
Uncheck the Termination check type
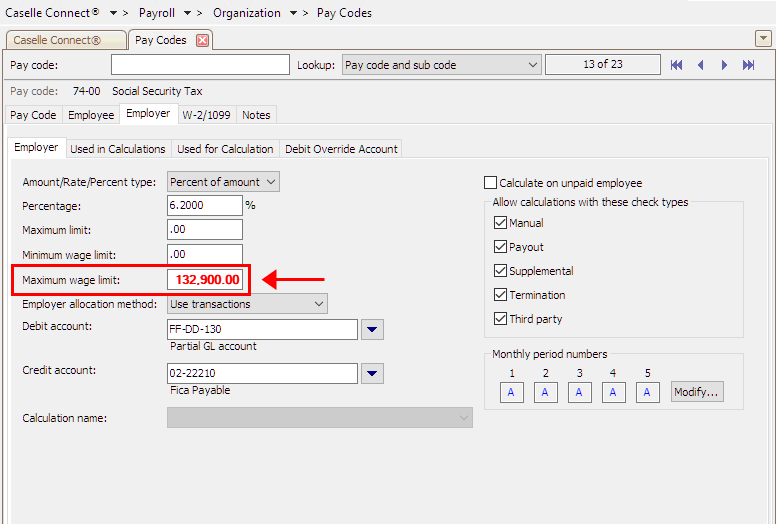[x=502, y=295]
